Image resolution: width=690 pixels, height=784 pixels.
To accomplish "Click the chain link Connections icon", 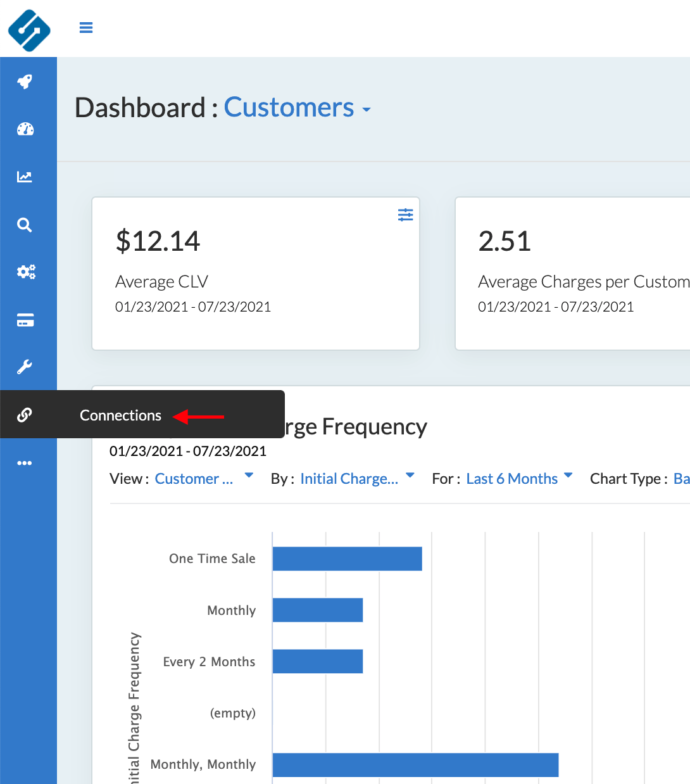I will coord(25,415).
